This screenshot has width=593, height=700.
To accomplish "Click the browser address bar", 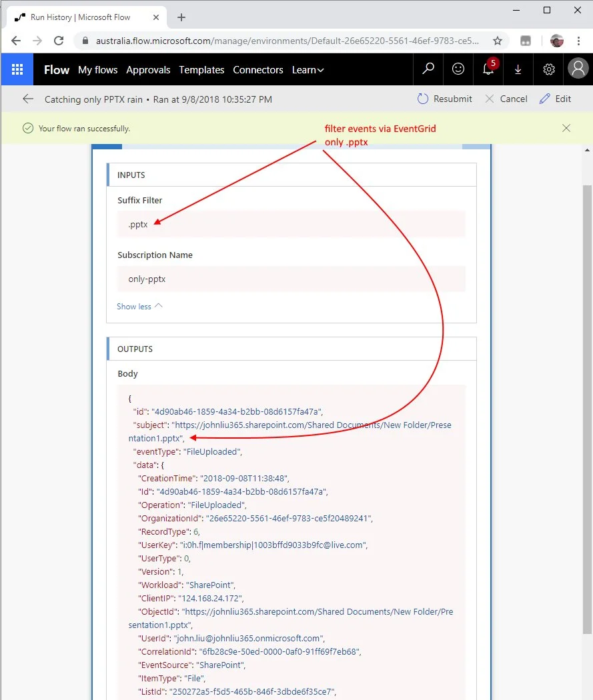I will (x=287, y=41).
